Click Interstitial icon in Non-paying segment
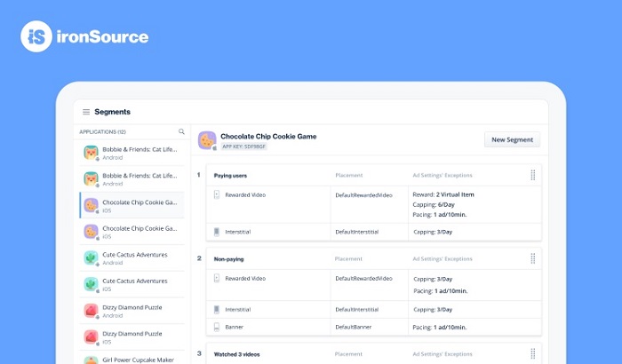The height and width of the screenshot is (364, 622). (x=217, y=309)
